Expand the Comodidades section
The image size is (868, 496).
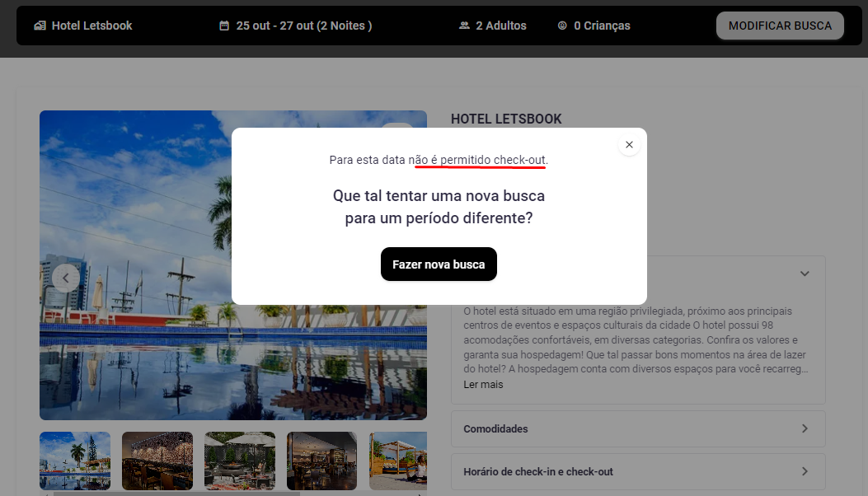point(638,428)
